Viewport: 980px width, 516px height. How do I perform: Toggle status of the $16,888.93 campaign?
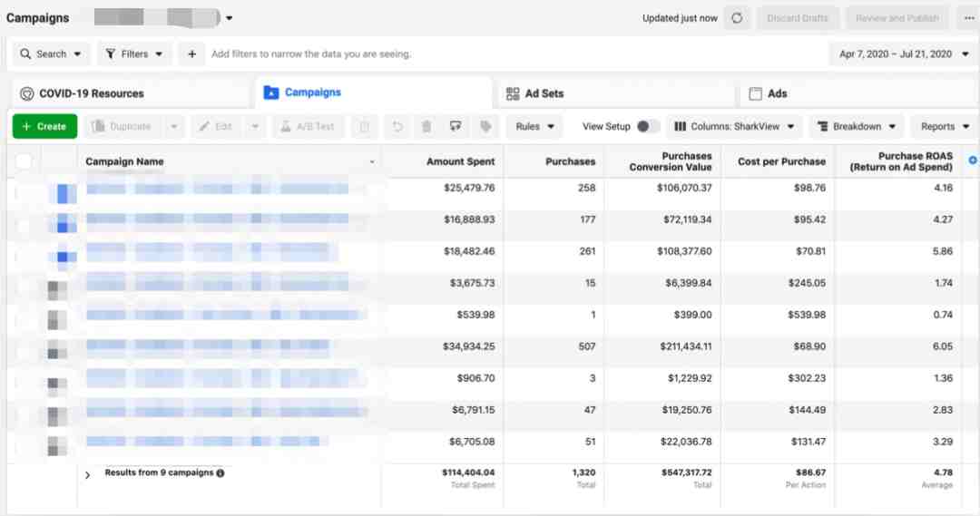click(x=62, y=223)
